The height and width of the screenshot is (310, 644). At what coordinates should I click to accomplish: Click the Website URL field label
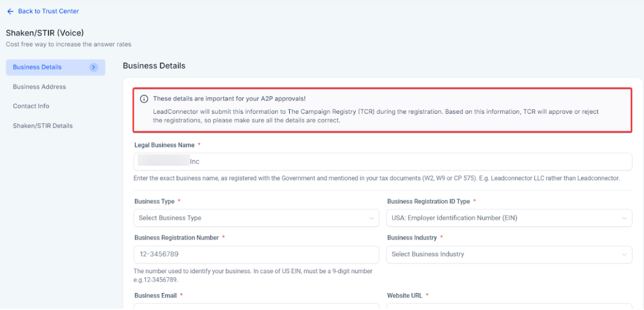click(x=404, y=295)
